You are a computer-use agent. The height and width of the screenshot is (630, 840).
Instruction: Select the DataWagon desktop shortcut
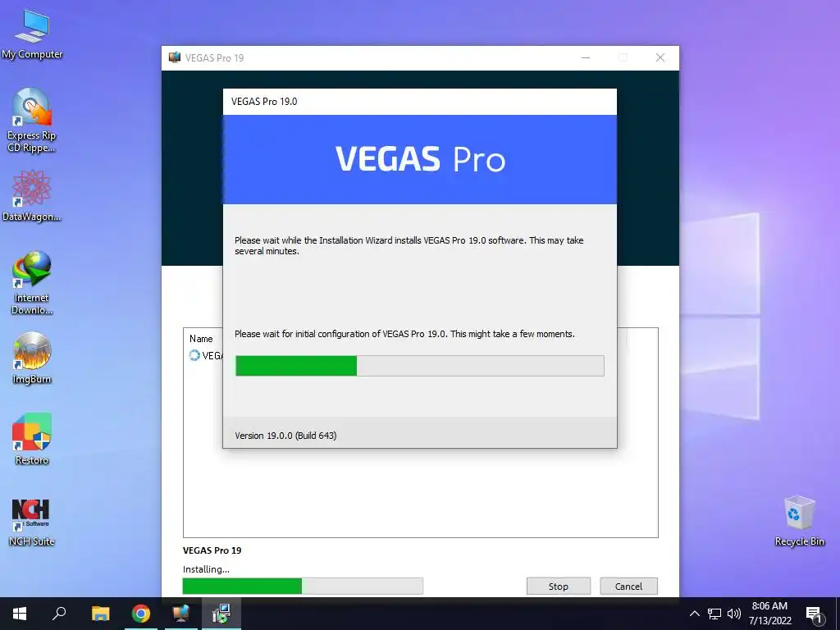tap(32, 195)
